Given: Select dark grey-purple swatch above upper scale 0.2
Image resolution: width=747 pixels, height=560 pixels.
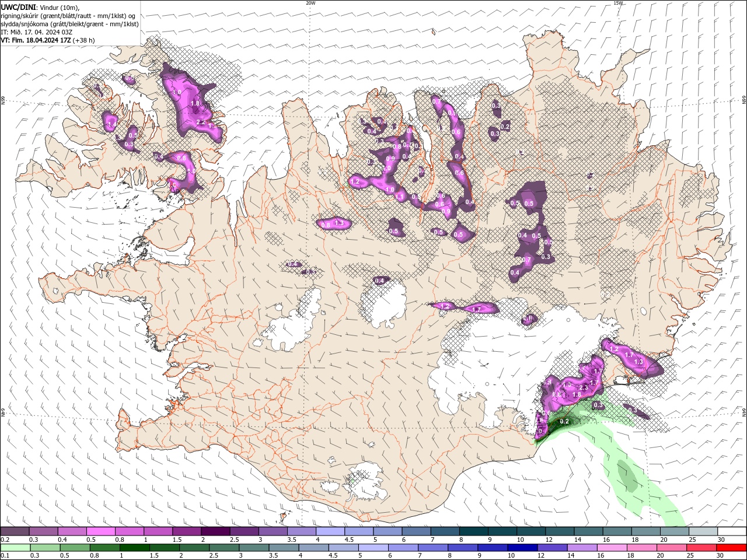Looking at the screenshot, I should tap(15, 531).
